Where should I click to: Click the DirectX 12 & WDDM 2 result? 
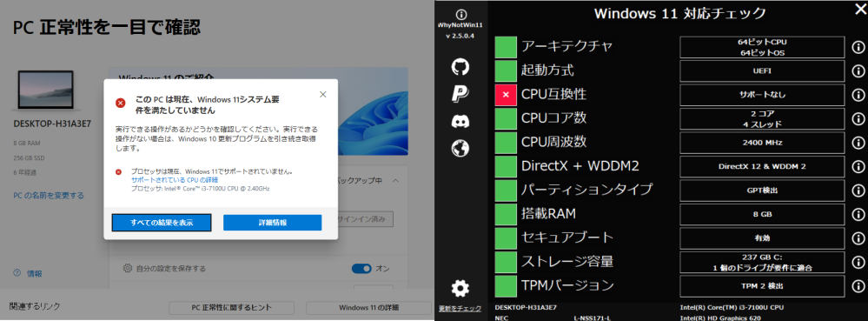pyautogui.click(x=762, y=166)
